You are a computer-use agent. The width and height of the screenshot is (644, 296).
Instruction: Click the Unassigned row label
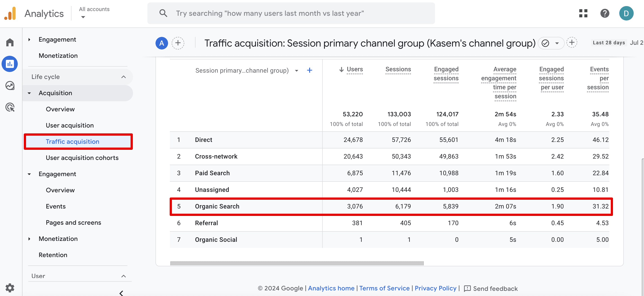click(212, 190)
